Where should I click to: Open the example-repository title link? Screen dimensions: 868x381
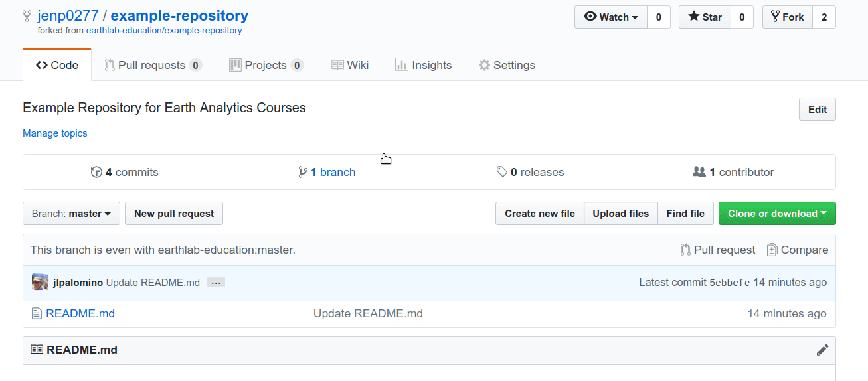pos(179,16)
